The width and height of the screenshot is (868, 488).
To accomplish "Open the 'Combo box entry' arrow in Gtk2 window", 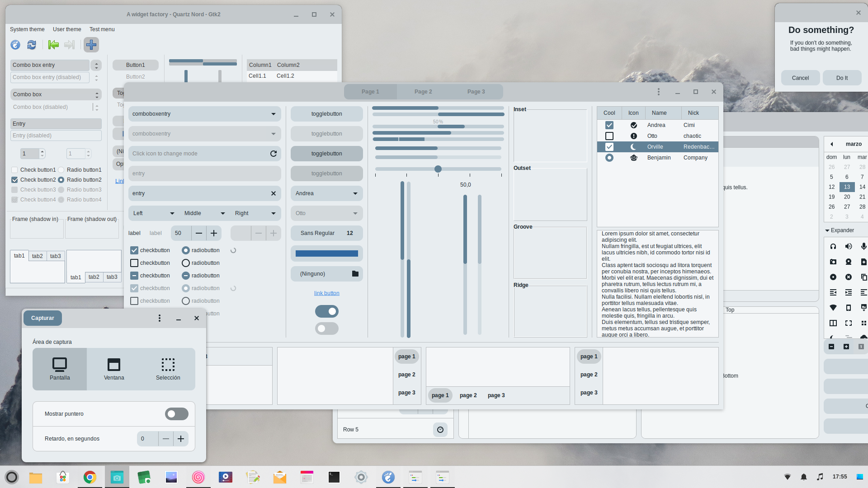I will 96,66.
